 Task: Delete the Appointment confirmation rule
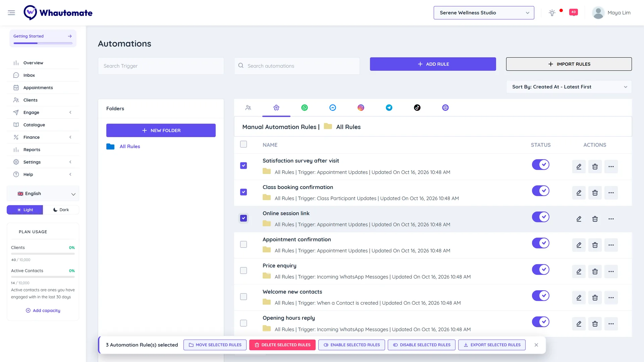[x=595, y=245]
